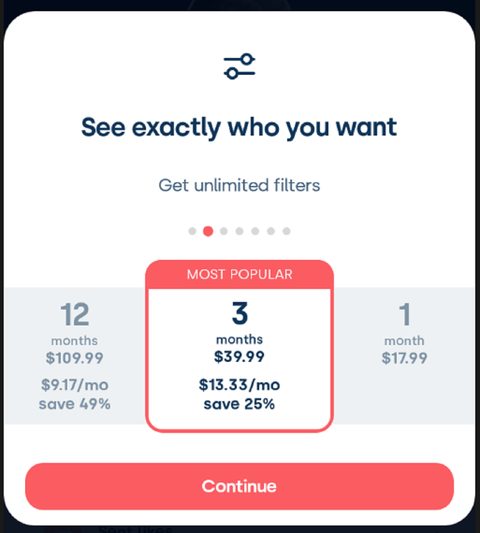Tap the Continue button
480x533 pixels.
click(239, 486)
